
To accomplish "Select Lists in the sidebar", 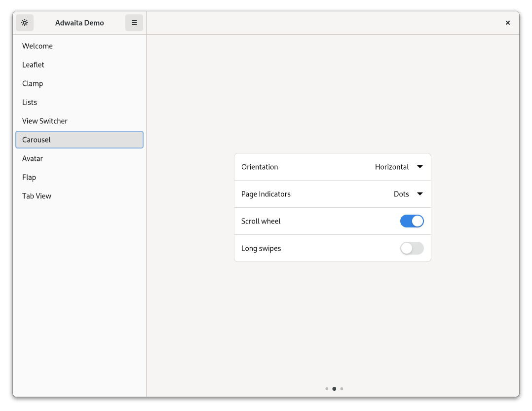I will click(30, 102).
